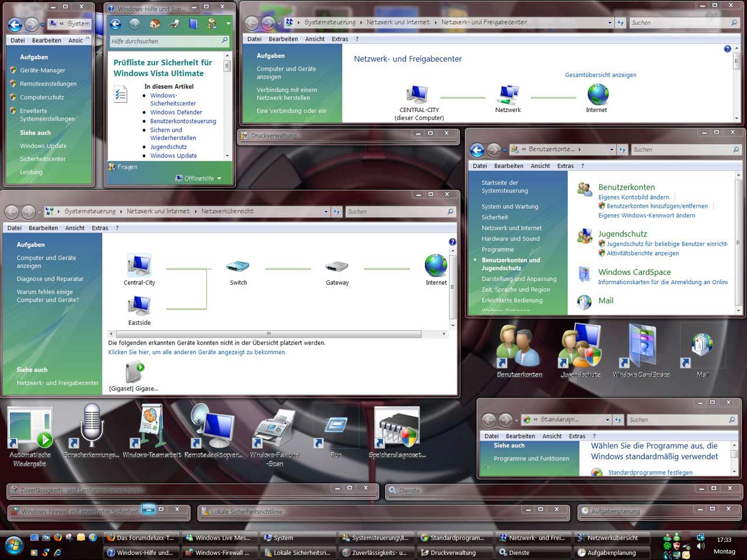Switch to Dienste taskbar button
The width and height of the screenshot is (747, 560).
(x=533, y=552)
